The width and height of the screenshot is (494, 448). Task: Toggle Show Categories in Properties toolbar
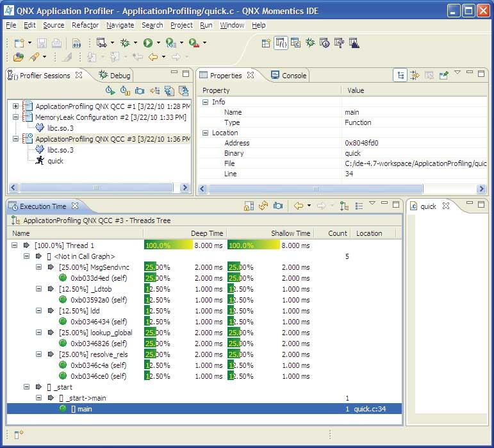400,75
